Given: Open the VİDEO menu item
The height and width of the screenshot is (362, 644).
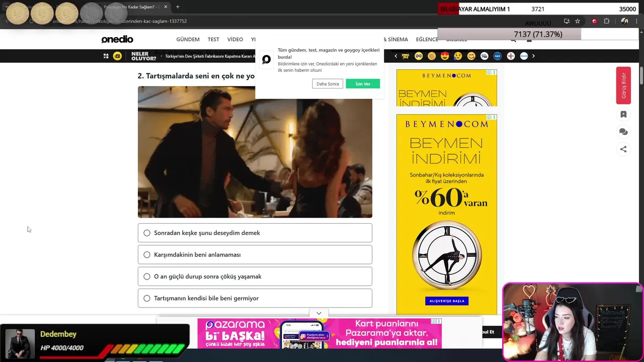Looking at the screenshot, I should pos(235,39).
